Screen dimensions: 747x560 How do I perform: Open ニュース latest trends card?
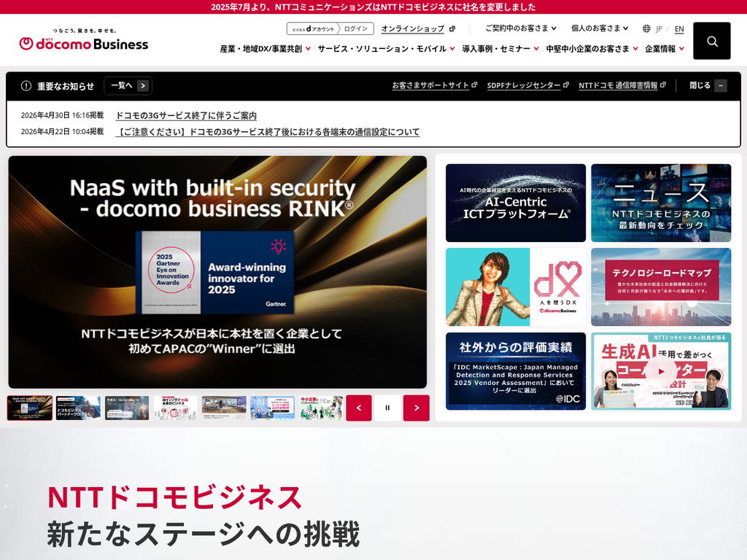pos(661,203)
